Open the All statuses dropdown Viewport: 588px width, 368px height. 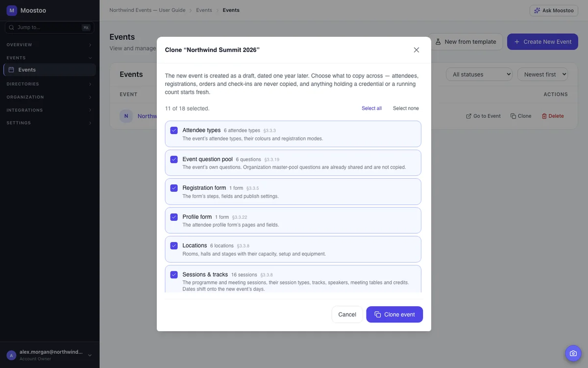479,75
